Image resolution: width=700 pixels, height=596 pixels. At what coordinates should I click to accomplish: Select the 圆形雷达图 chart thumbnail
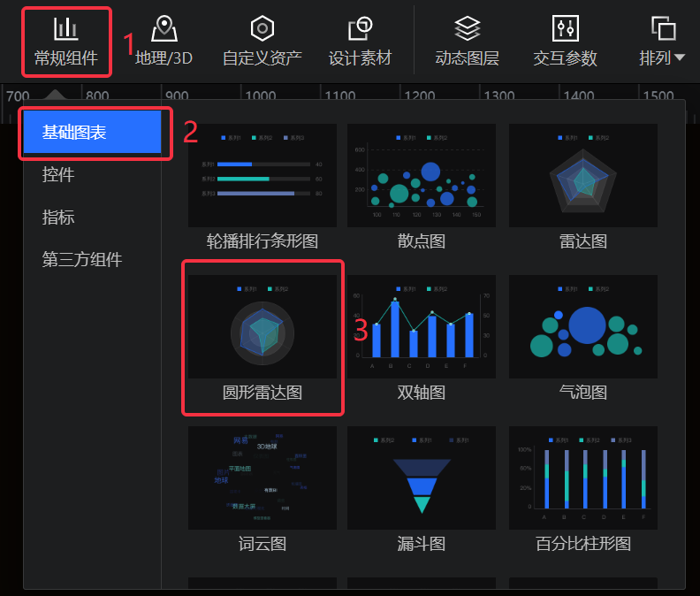point(262,327)
